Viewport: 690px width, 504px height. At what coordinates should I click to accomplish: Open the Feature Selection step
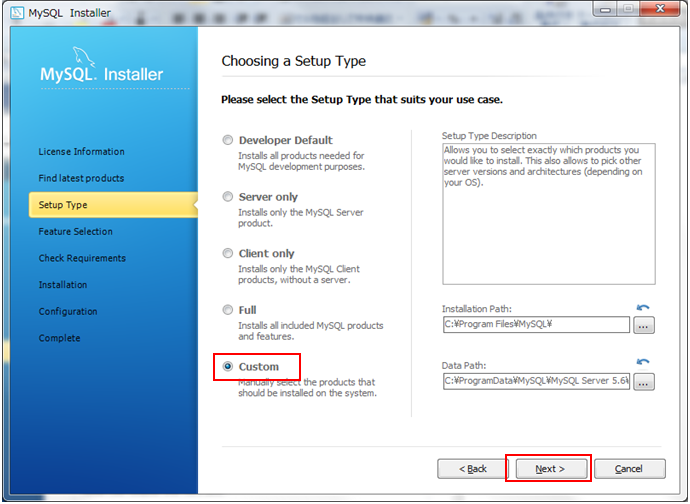[76, 232]
